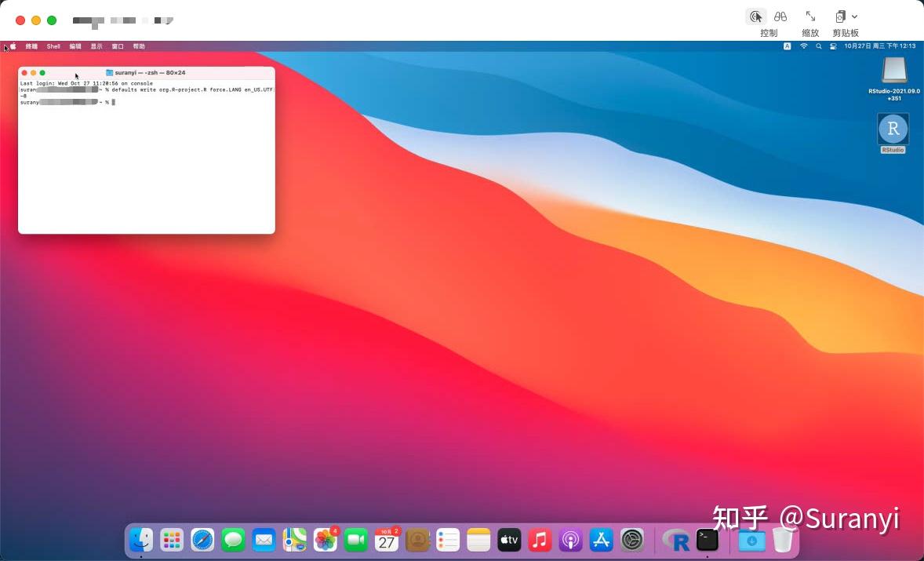Click the Downloads stack in the Dock

(x=751, y=540)
